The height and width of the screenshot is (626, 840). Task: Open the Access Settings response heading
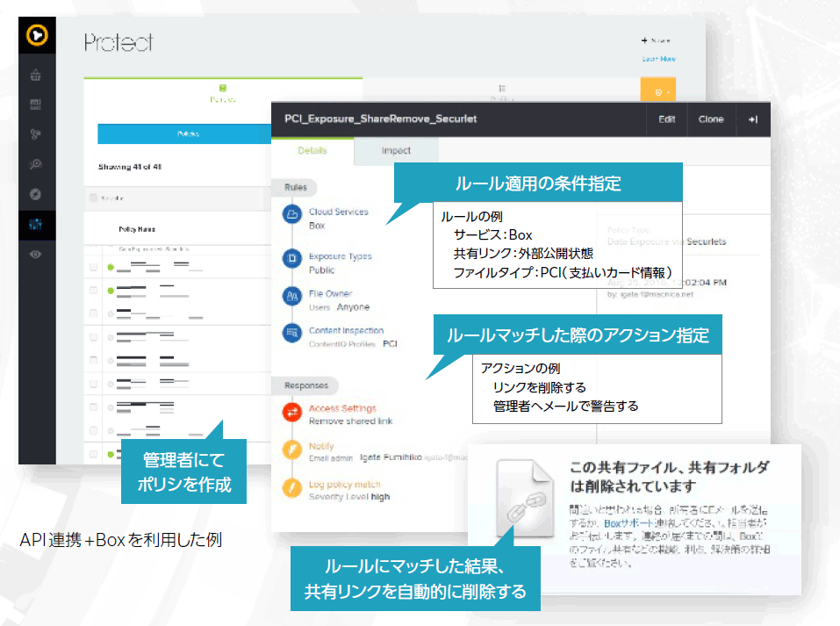(342, 408)
